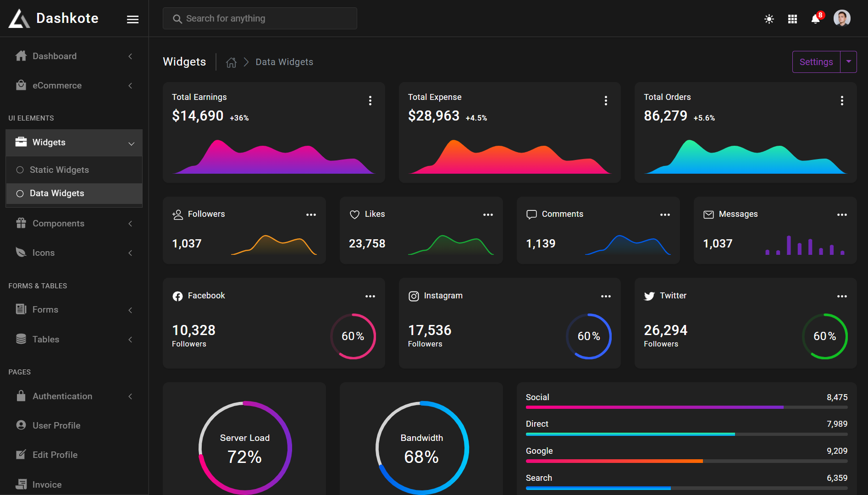Click the Settings button
The width and height of the screenshot is (868, 495).
pyautogui.click(x=816, y=62)
